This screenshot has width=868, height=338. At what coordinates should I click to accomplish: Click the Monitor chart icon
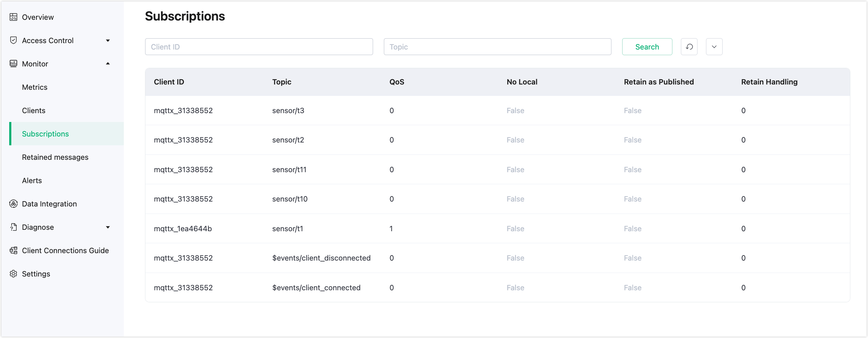coord(13,64)
